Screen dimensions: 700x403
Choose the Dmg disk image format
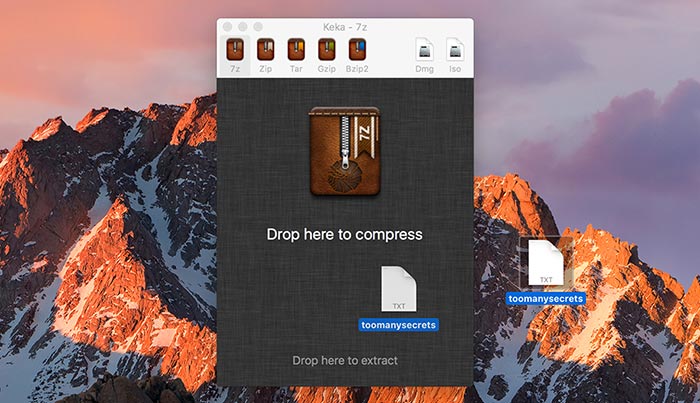[424, 55]
